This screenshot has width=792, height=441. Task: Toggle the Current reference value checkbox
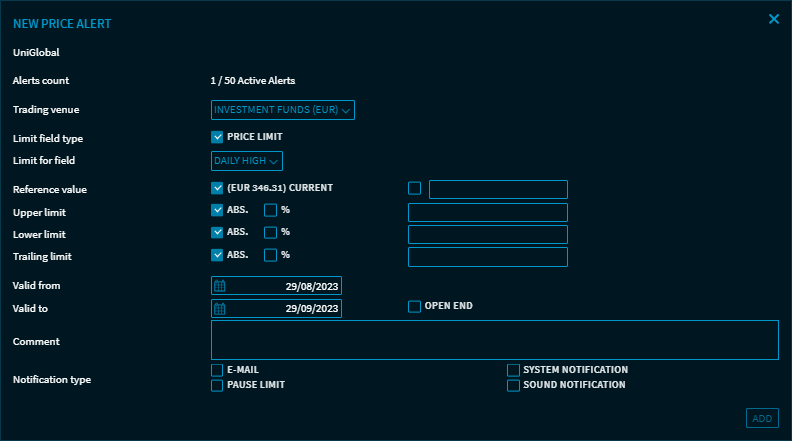217,188
